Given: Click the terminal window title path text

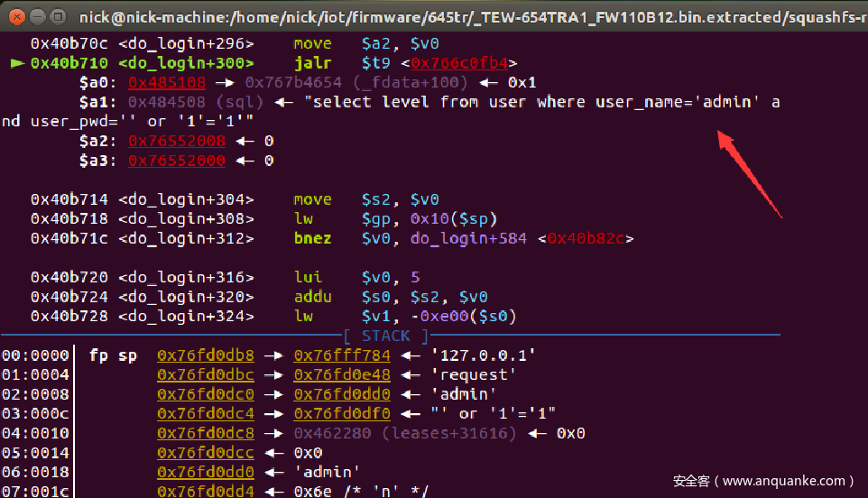Looking at the screenshot, I should tap(474, 17).
